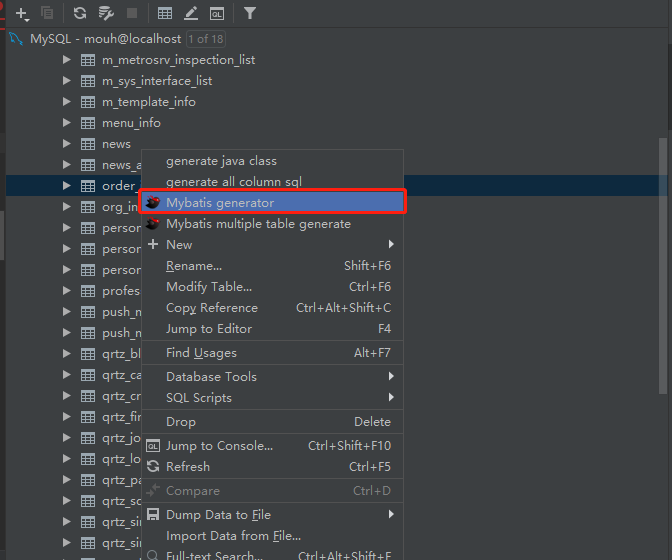The height and width of the screenshot is (560, 672).
Task: Open data source properties wrench icon
Action: pyautogui.click(x=106, y=13)
